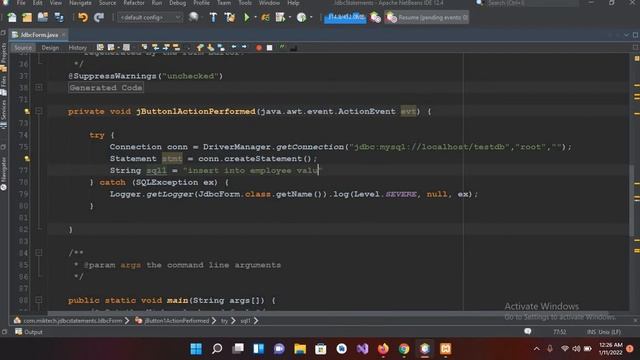
Task: Click the com.miktech package breadcrumb
Action: pyautogui.click(x=72, y=321)
